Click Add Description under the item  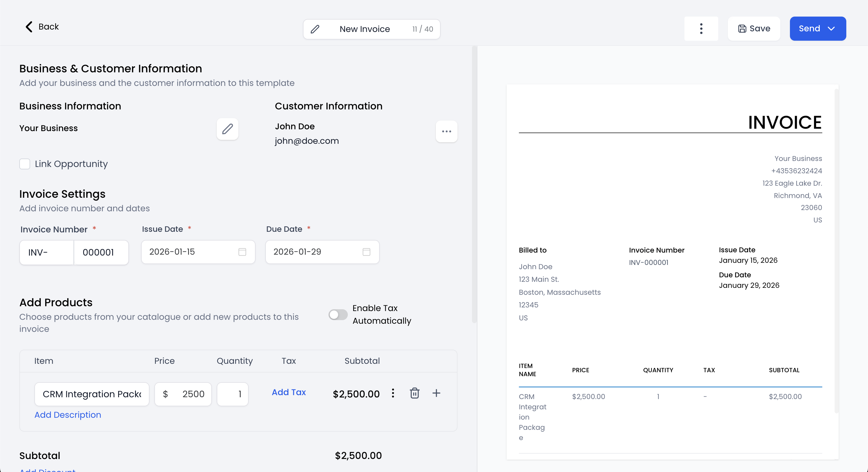[68, 415]
